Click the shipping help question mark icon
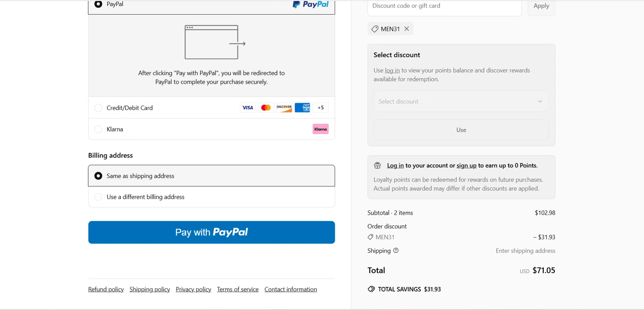644x310 pixels. pyautogui.click(x=396, y=251)
